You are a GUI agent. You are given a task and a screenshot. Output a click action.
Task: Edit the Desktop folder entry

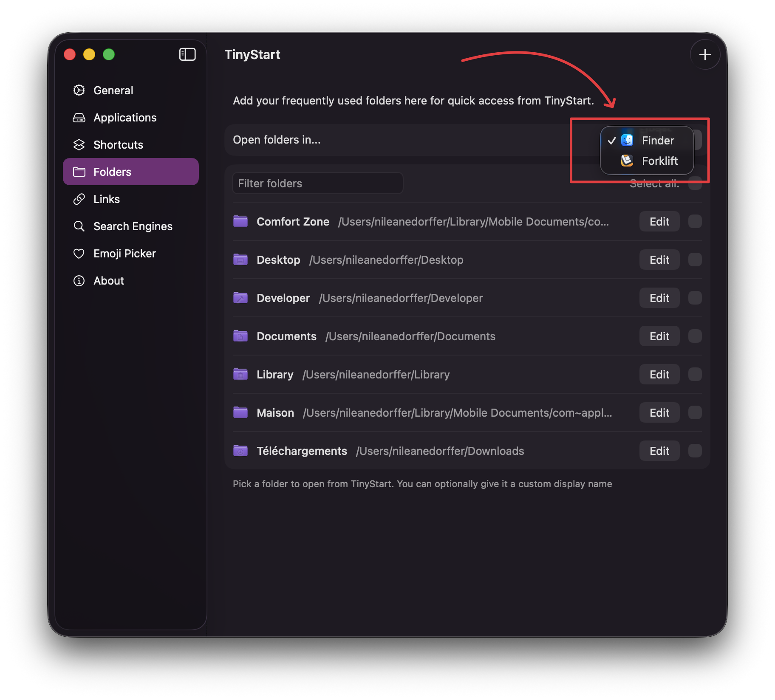[x=659, y=260]
